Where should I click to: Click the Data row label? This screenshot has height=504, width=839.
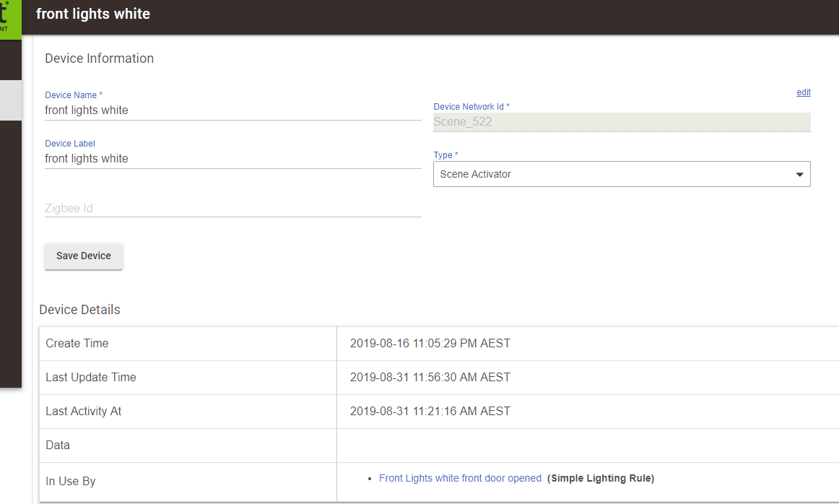(58, 445)
